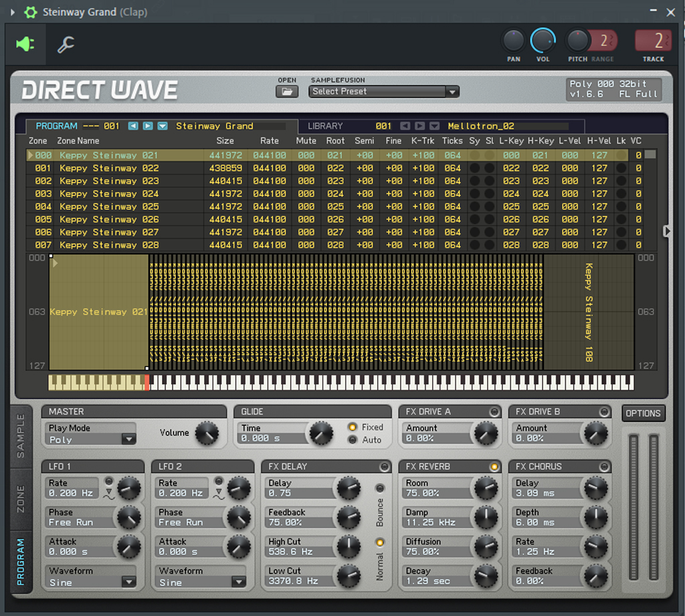Expand right side panel arrow

[666, 231]
